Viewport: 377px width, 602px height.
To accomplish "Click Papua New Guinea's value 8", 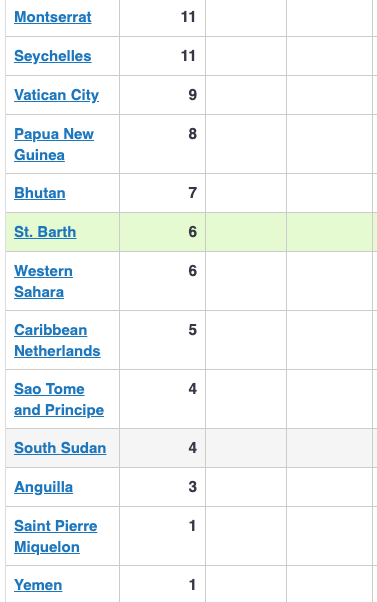I will point(193,134).
